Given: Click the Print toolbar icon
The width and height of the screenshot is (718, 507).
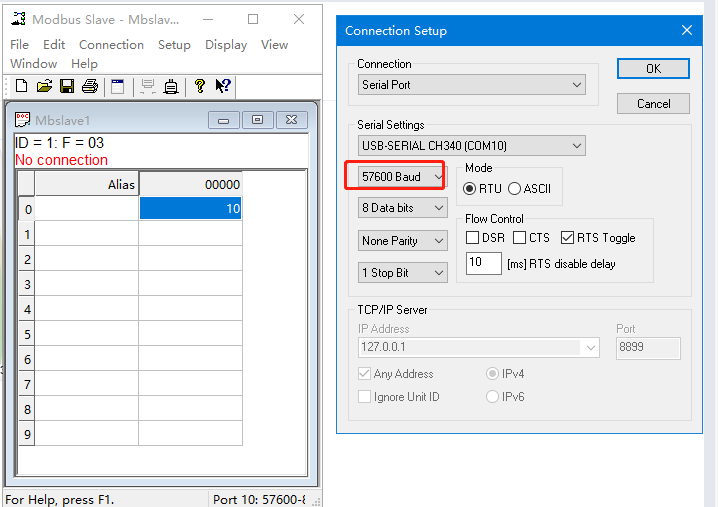Looking at the screenshot, I should [x=90, y=87].
